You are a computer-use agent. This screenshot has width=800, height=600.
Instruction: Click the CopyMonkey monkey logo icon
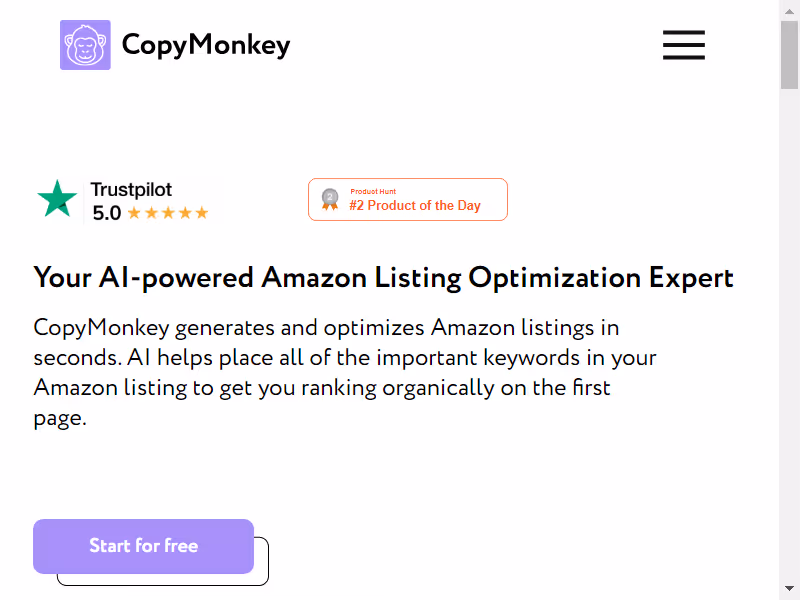[85, 44]
